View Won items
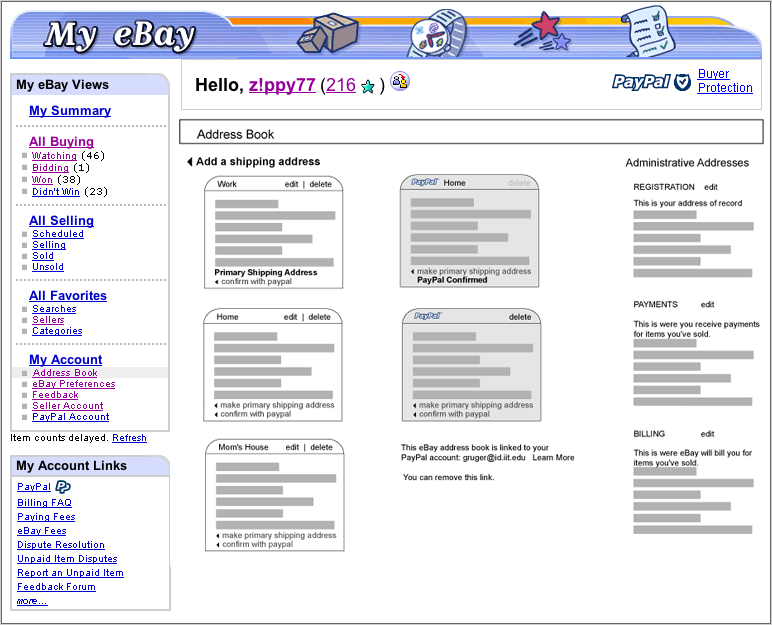772x625 pixels. coord(42,180)
